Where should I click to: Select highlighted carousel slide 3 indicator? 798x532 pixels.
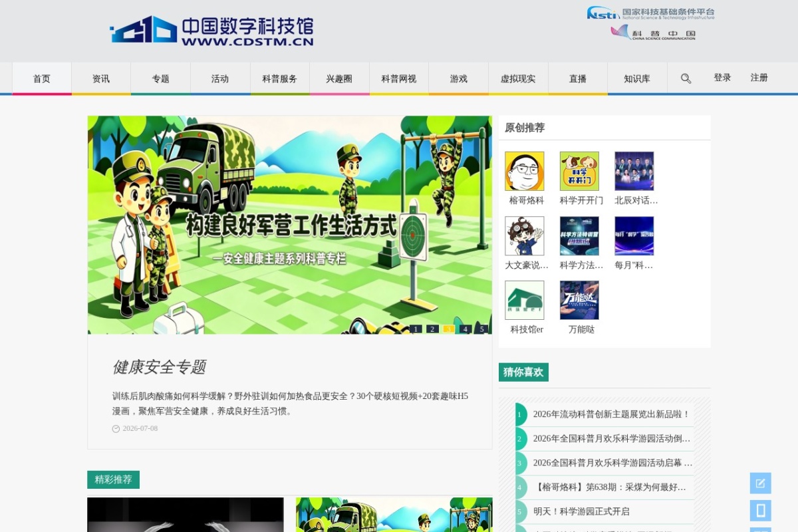[449, 329]
